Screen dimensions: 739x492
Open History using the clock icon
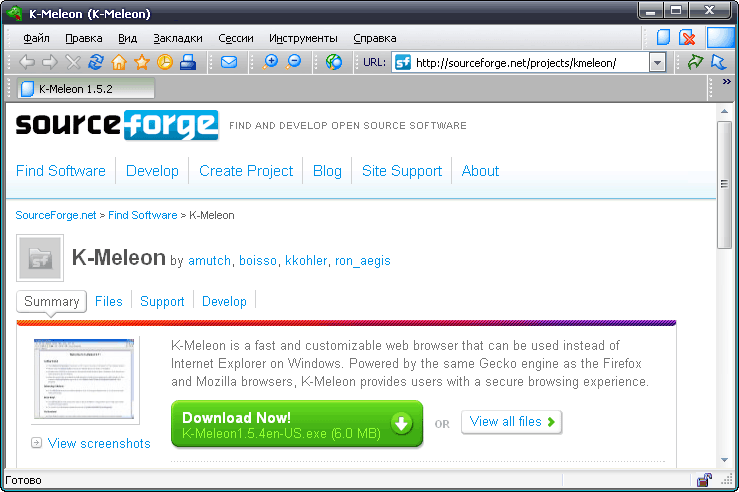pos(164,62)
